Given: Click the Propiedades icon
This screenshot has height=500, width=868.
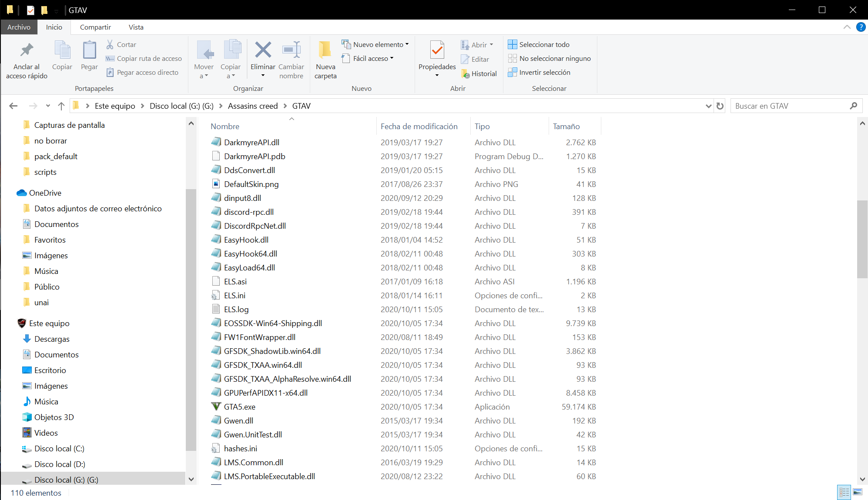Looking at the screenshot, I should (x=437, y=50).
